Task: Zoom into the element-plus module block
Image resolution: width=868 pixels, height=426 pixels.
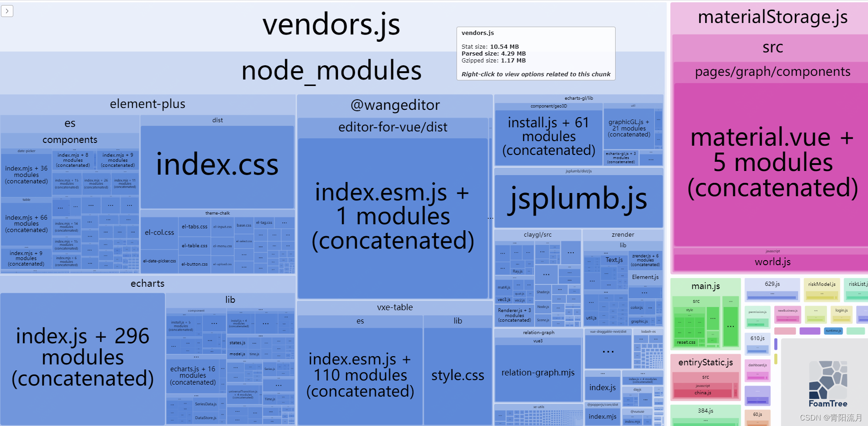Action: 147,104
